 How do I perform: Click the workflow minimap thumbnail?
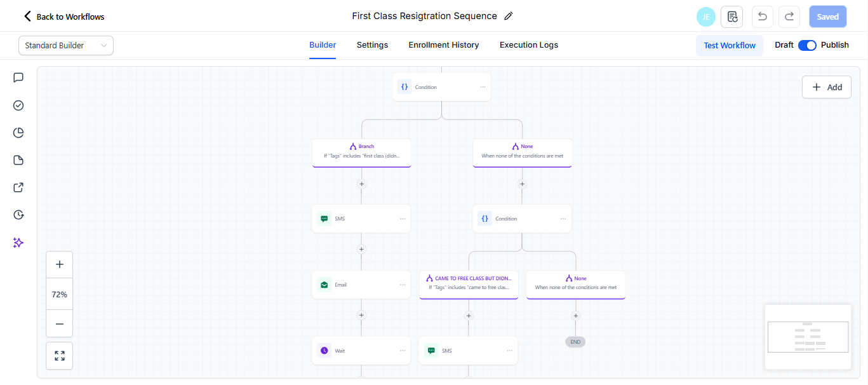[808, 337]
